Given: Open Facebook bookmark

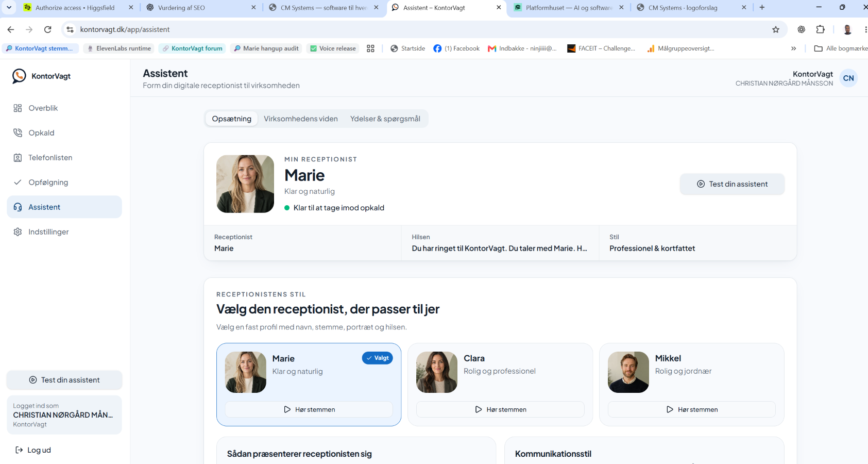Looking at the screenshot, I should pyautogui.click(x=456, y=48).
